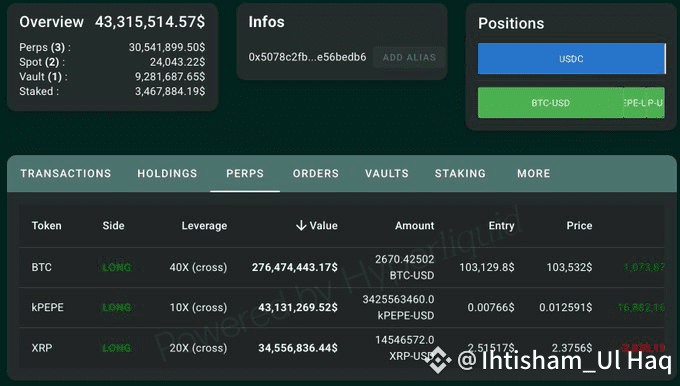Click the Side column header

[x=113, y=226]
